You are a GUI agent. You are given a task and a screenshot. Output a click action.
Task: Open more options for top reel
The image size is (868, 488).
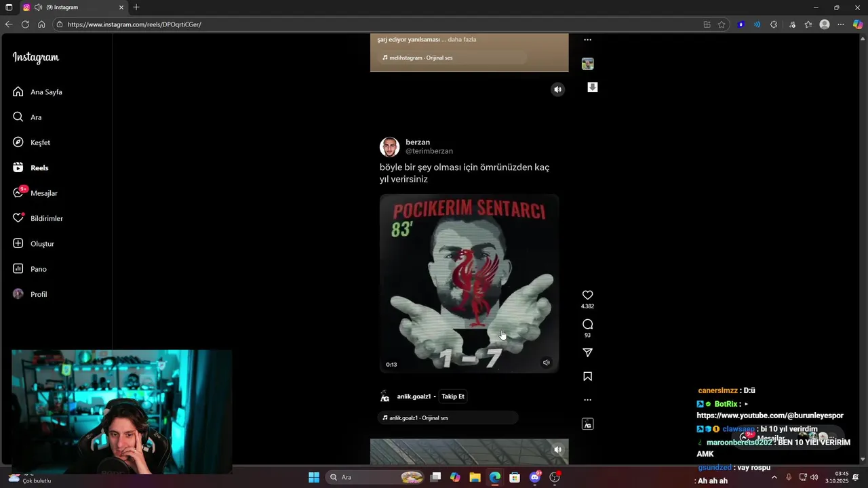tap(587, 40)
